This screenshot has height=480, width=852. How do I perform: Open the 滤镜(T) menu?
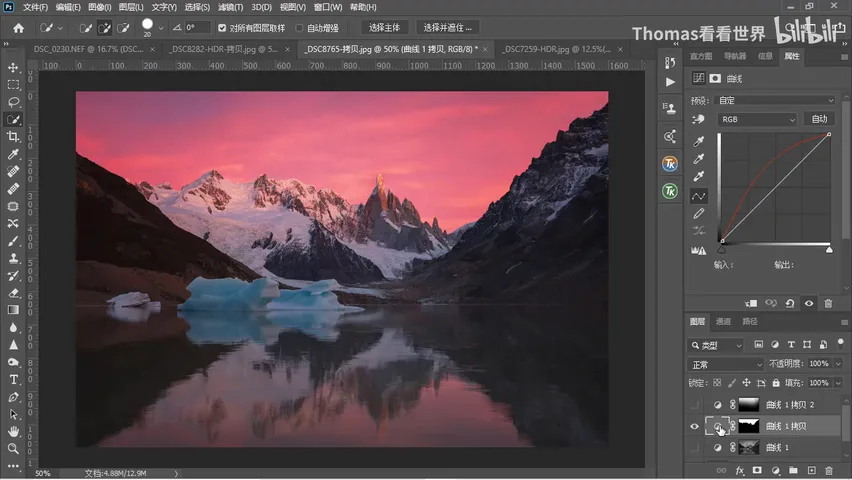pyautogui.click(x=230, y=7)
